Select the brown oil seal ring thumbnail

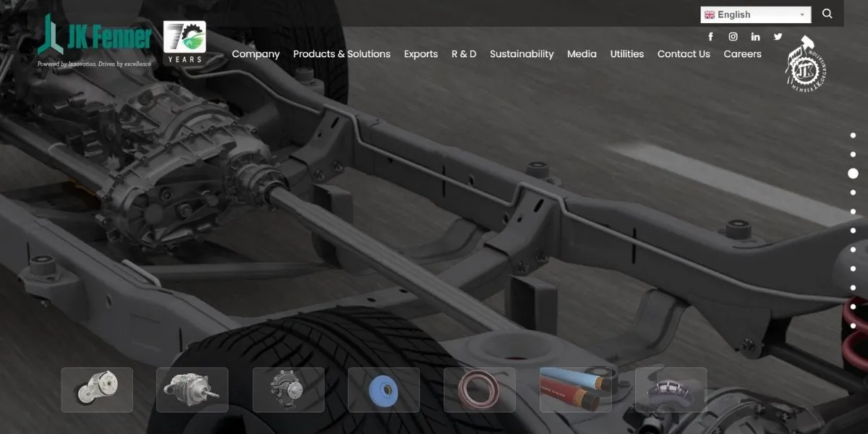(x=480, y=390)
